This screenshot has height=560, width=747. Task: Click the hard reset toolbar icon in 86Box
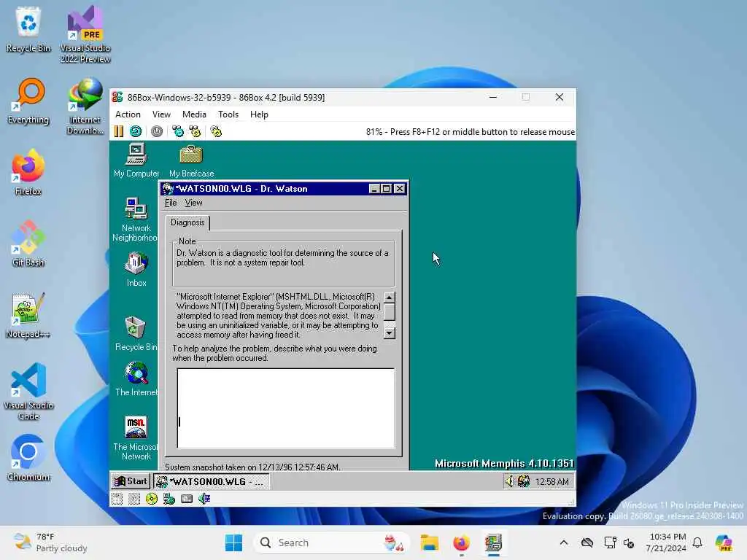[136, 131]
